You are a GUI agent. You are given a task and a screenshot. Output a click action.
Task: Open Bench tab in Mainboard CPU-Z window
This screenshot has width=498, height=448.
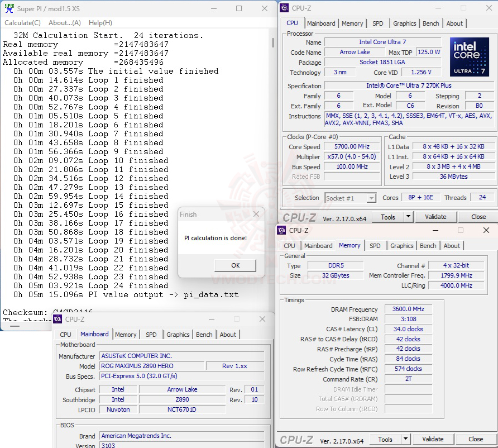tap(204, 335)
